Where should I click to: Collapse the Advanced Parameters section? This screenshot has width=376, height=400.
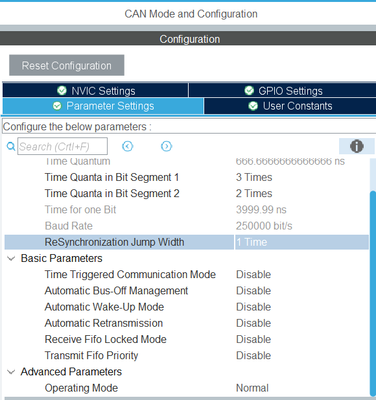pyautogui.click(x=11, y=372)
